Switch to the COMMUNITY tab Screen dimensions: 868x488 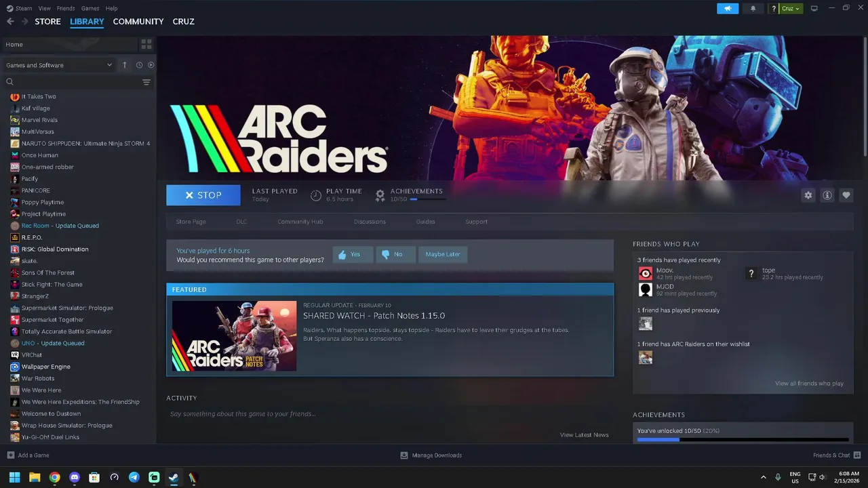tap(138, 22)
